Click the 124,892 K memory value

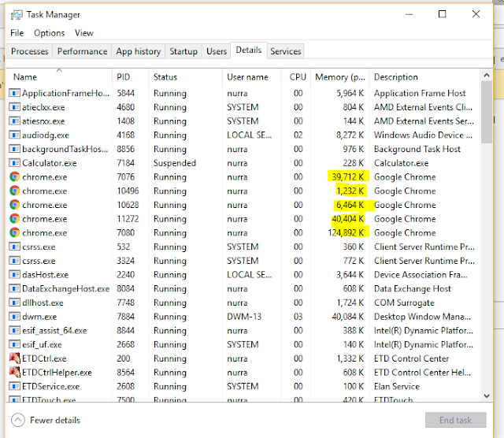coord(346,232)
